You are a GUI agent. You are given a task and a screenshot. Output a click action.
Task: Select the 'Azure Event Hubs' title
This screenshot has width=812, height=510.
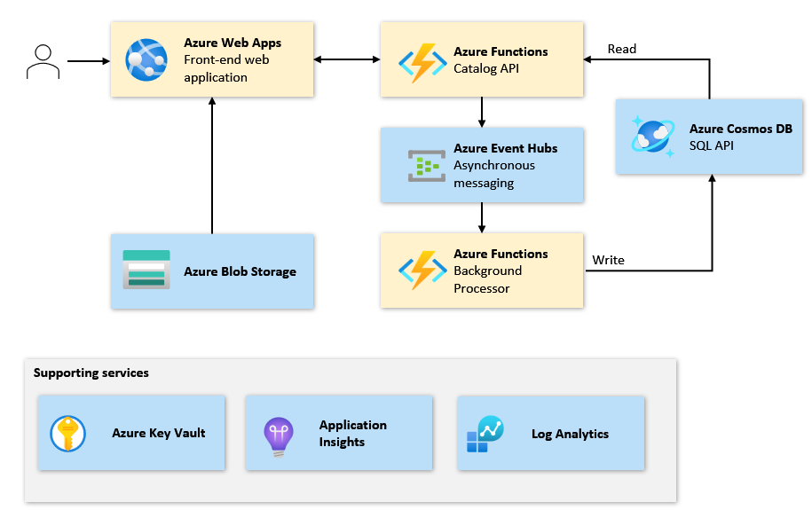506,148
